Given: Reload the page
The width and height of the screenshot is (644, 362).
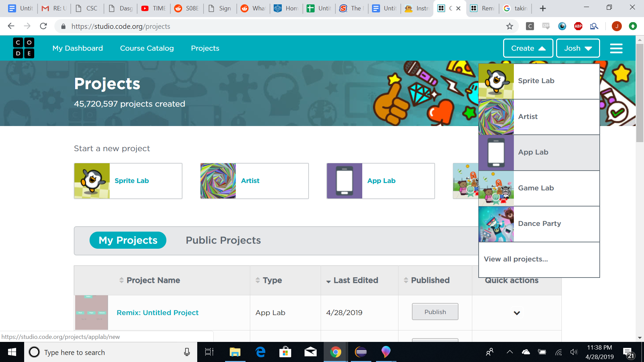Looking at the screenshot, I should (x=43, y=26).
